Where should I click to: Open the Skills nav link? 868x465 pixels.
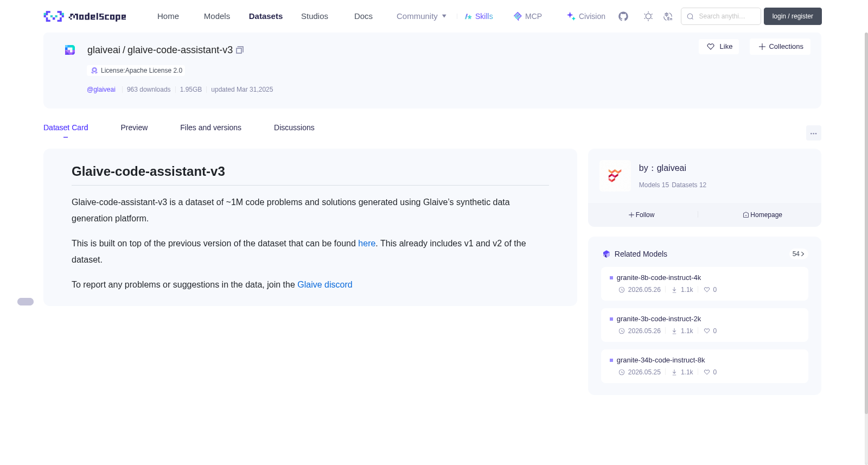point(478,16)
